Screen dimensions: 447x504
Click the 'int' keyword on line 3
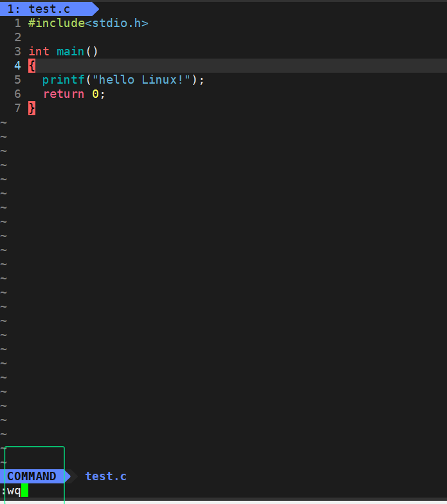pos(39,51)
